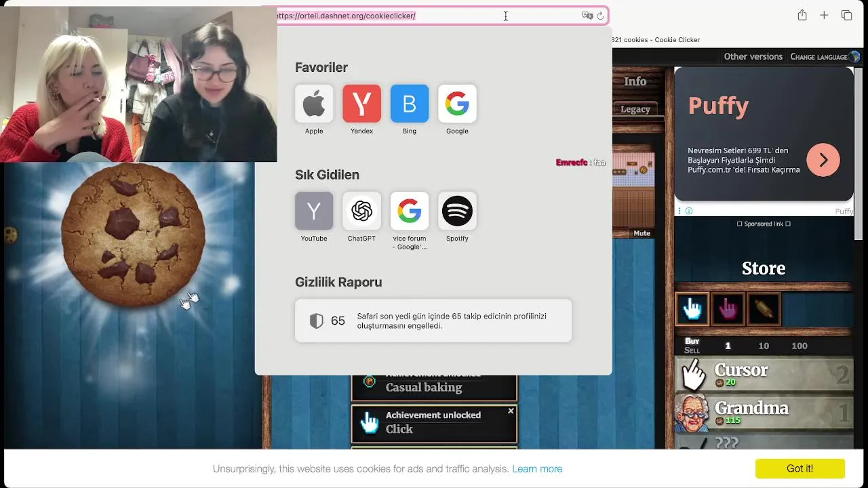Image resolution: width=868 pixels, height=488 pixels.
Task: Show the tab overview icon
Action: [846, 15]
